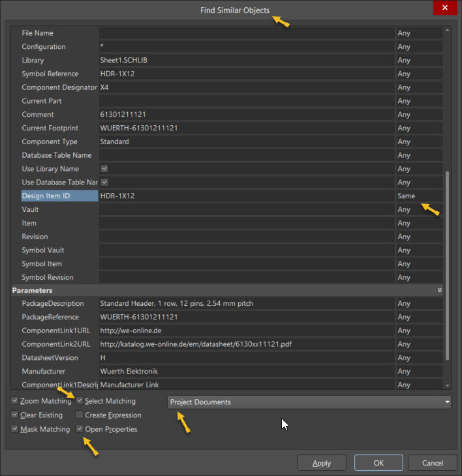Open Library row match type dropdown
The width and height of the screenshot is (462, 476).
click(x=419, y=60)
